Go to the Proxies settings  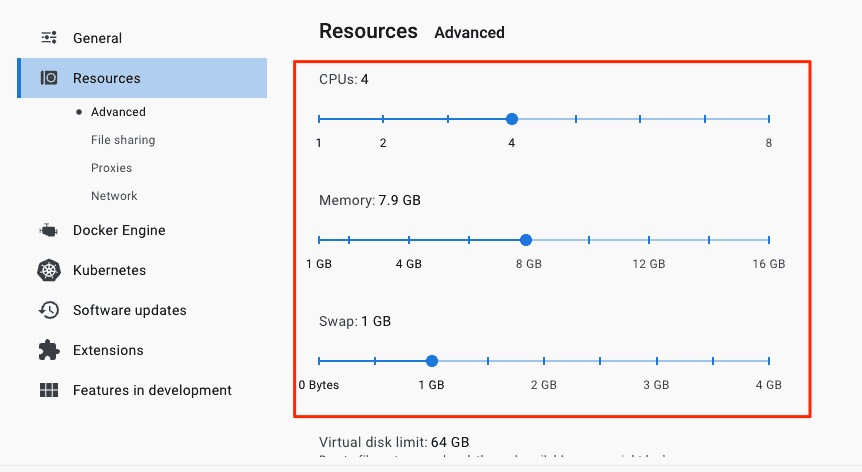111,168
